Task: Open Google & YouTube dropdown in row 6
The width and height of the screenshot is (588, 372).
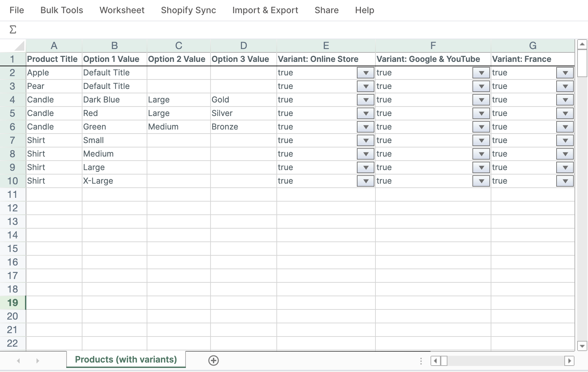Action: point(481,127)
